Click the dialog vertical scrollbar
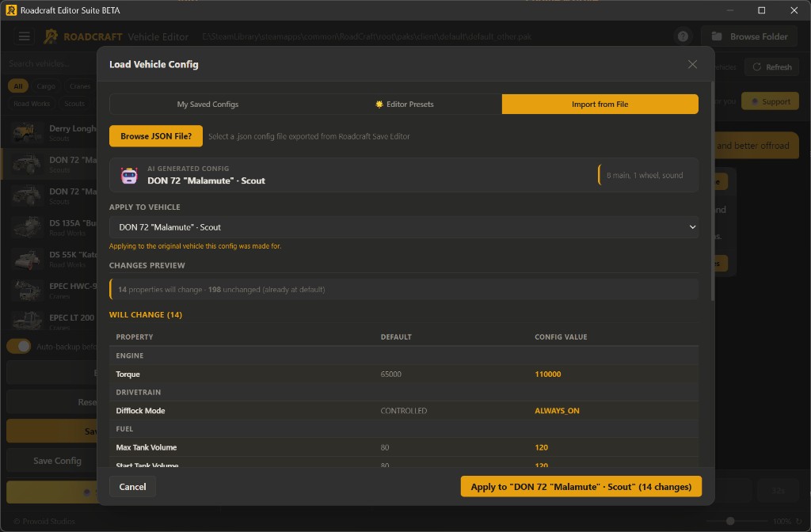Viewport: 811px width, 532px height. tap(713, 192)
